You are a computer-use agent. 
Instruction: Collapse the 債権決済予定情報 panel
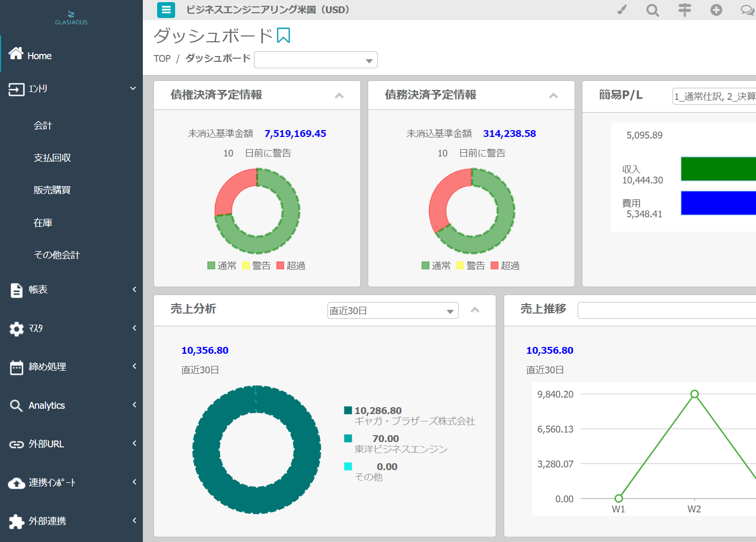coord(339,96)
